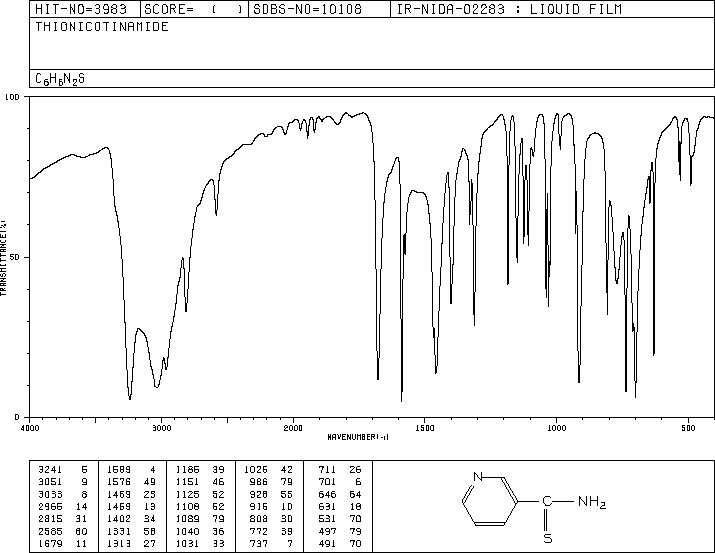Select peak table entry 1689

coord(119,470)
